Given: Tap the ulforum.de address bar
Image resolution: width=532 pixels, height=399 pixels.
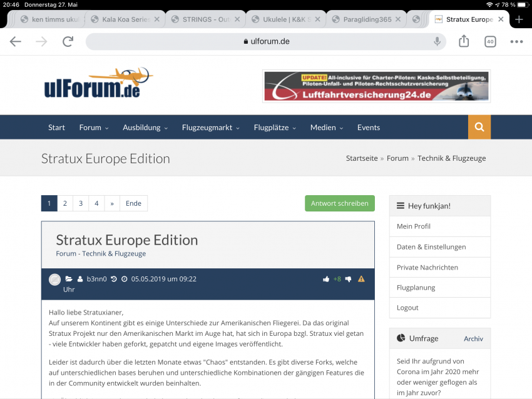Looking at the screenshot, I should [265, 41].
